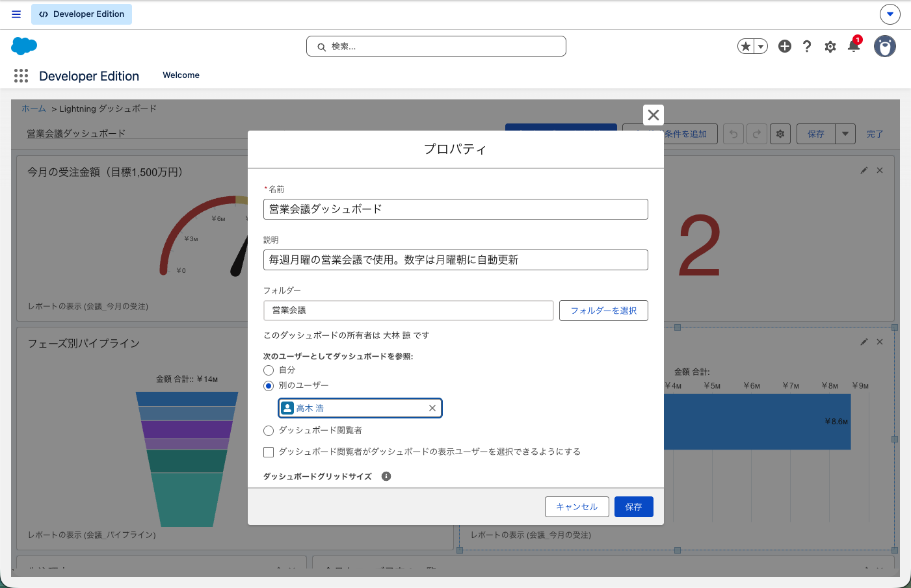Image resolution: width=911 pixels, height=588 pixels.
Task: Select the 別のユーザー radio button
Action: click(269, 386)
